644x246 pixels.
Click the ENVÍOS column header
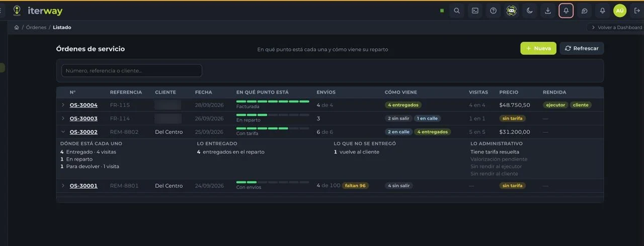[x=326, y=93]
